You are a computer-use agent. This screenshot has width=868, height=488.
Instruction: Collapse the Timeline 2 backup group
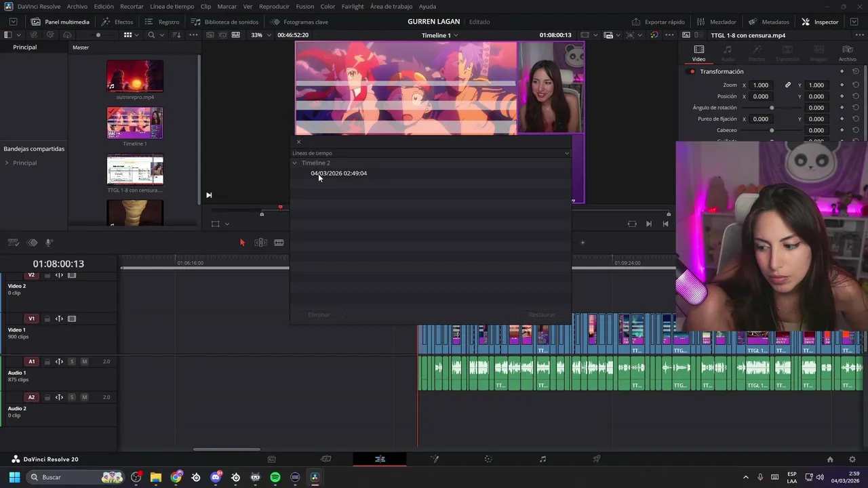point(294,163)
